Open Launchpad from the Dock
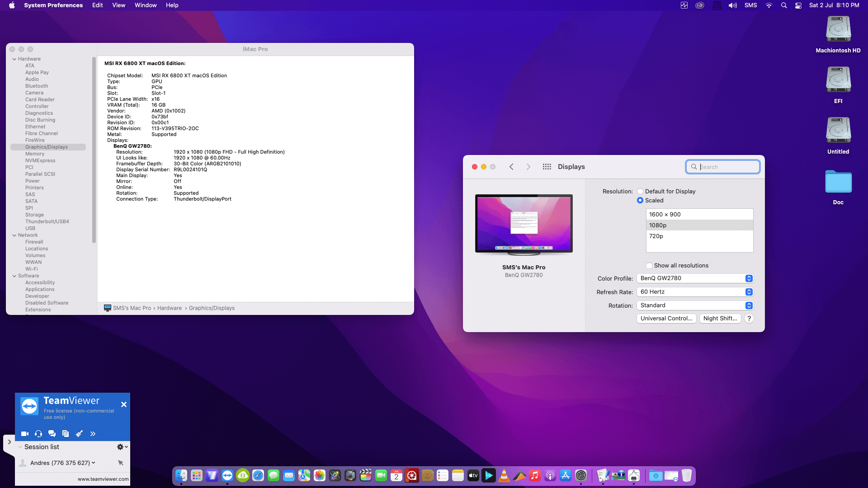 [x=197, y=475]
